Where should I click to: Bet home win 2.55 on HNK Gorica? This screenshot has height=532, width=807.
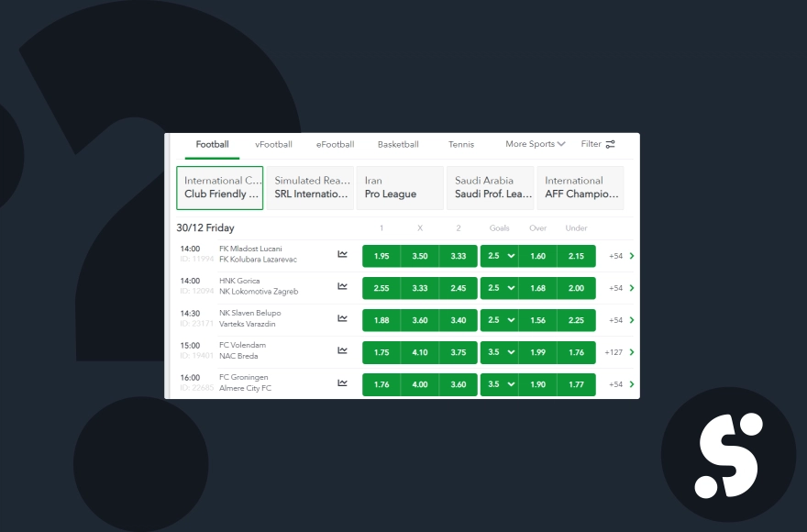[381, 288]
